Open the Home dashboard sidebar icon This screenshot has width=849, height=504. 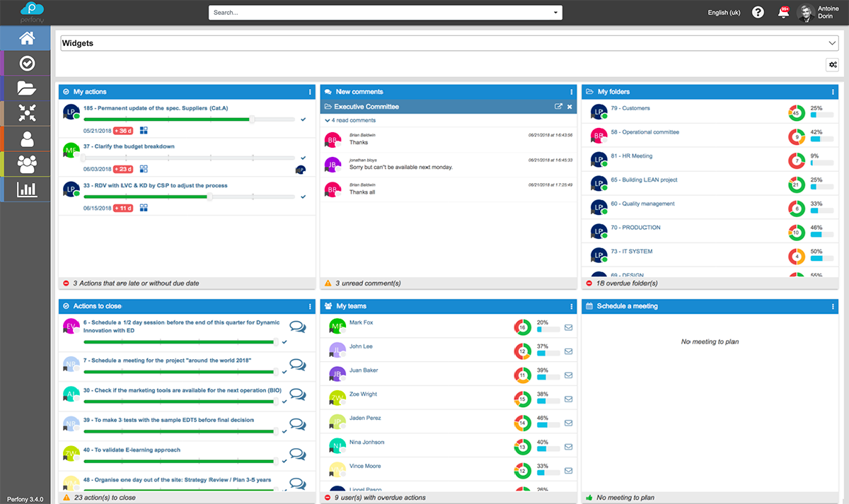26,38
